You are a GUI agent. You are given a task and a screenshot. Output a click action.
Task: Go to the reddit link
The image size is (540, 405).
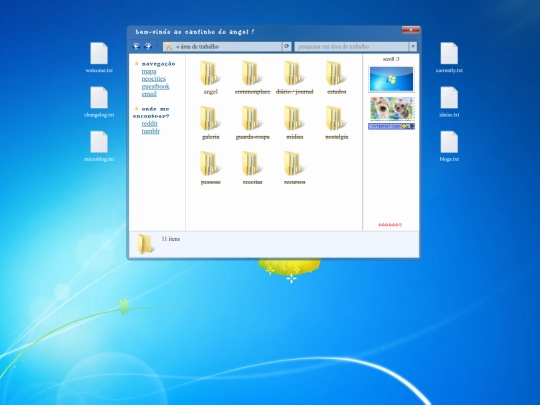[x=149, y=123]
